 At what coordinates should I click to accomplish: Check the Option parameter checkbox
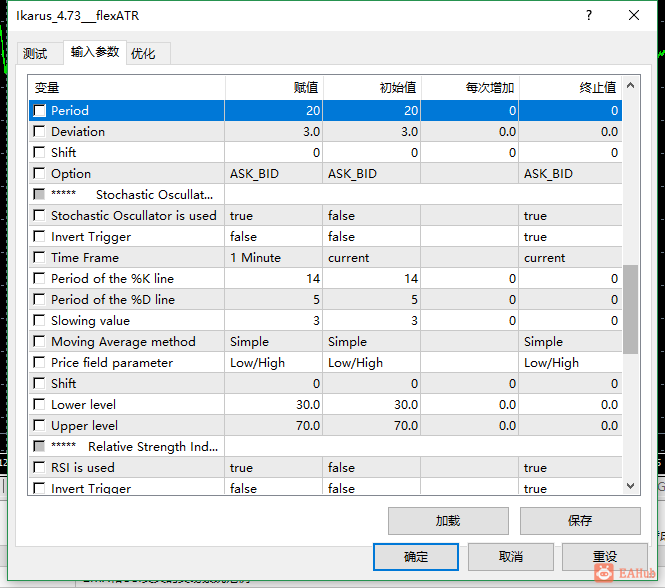tap(39, 174)
